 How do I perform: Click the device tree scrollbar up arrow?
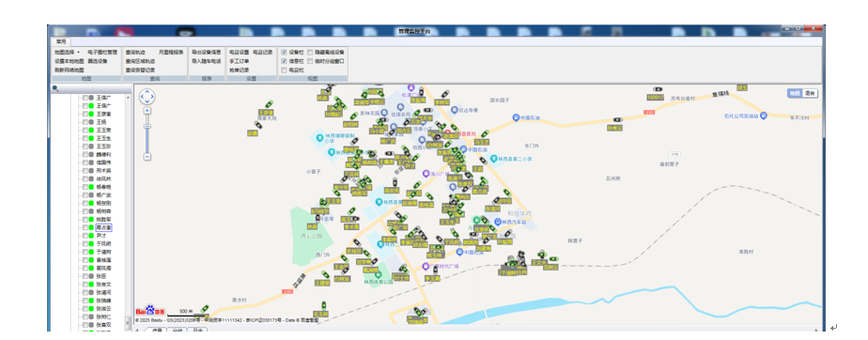pyautogui.click(x=129, y=98)
